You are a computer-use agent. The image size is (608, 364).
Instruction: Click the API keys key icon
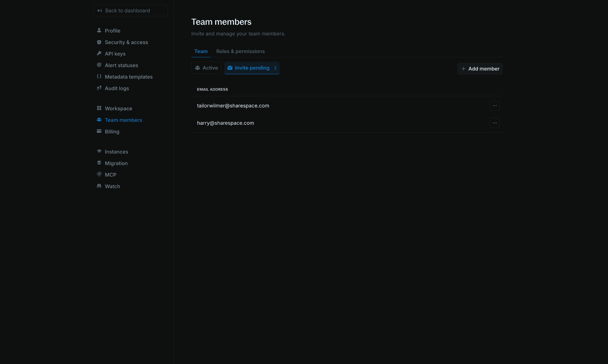(99, 53)
